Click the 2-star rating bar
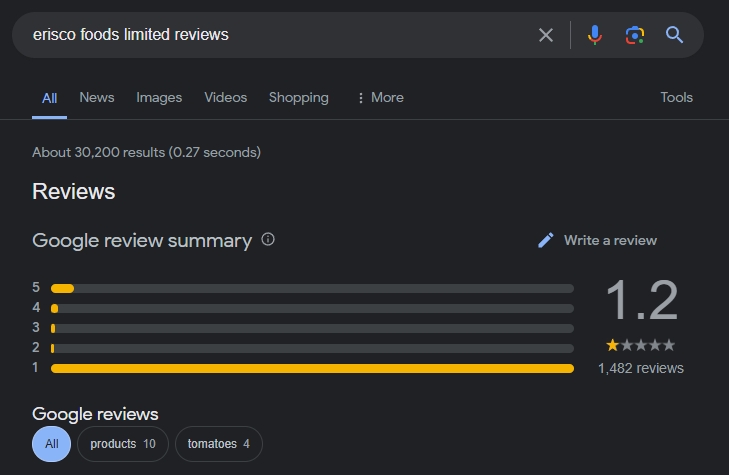 pos(312,349)
